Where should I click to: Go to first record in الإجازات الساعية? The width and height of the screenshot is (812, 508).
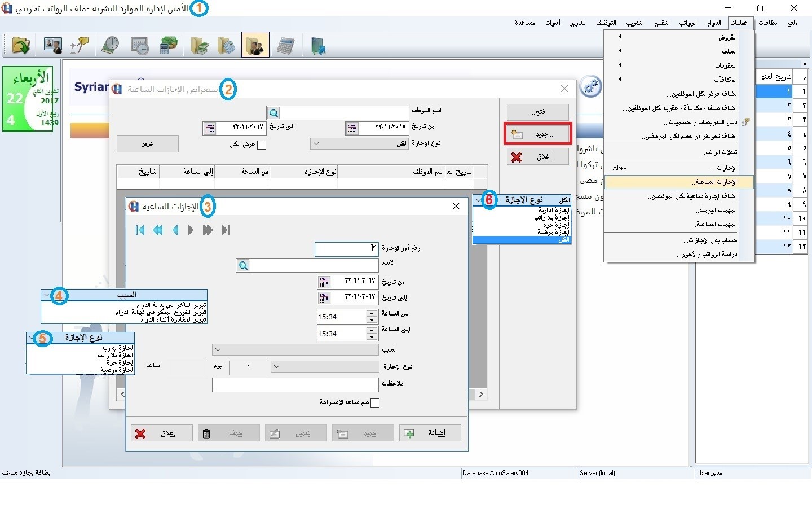click(x=140, y=230)
